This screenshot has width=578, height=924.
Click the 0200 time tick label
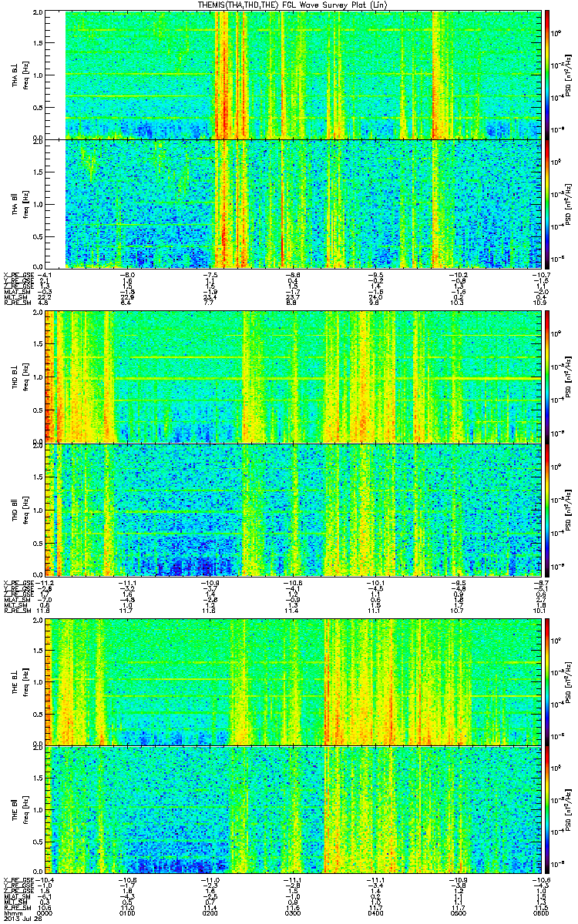(211, 914)
